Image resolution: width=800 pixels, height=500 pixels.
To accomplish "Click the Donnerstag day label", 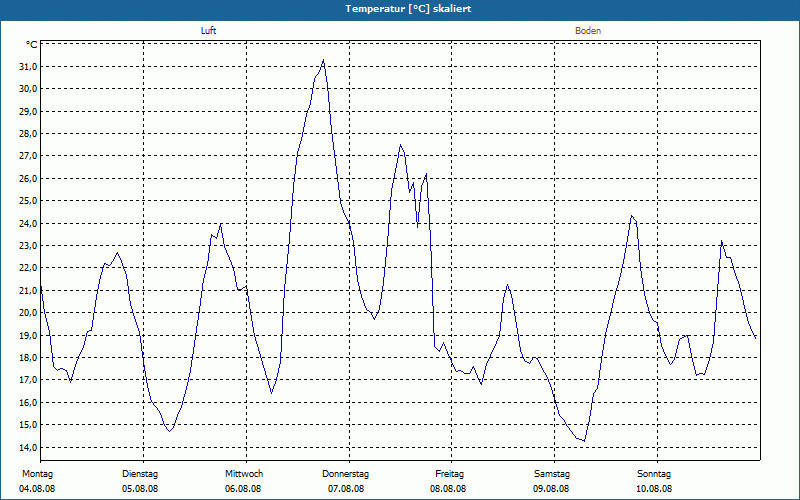I will point(345,474).
